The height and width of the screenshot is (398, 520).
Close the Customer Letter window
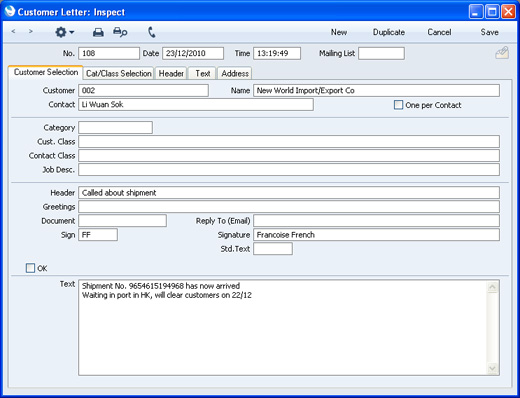[x=508, y=12]
